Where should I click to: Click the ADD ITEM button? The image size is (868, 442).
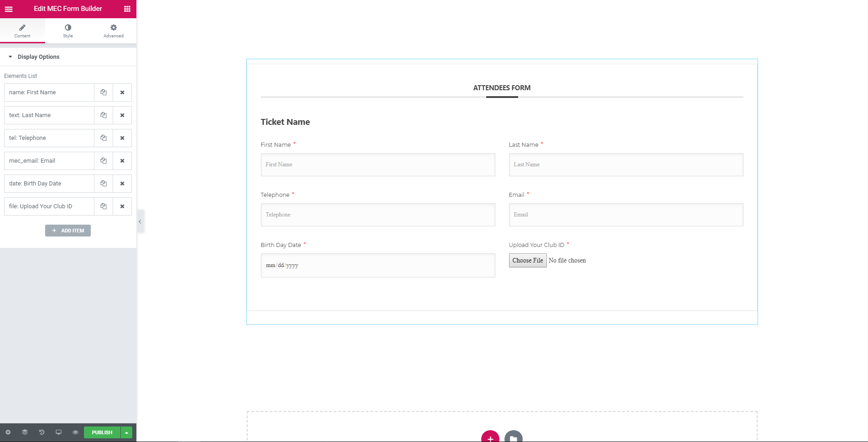click(x=68, y=231)
